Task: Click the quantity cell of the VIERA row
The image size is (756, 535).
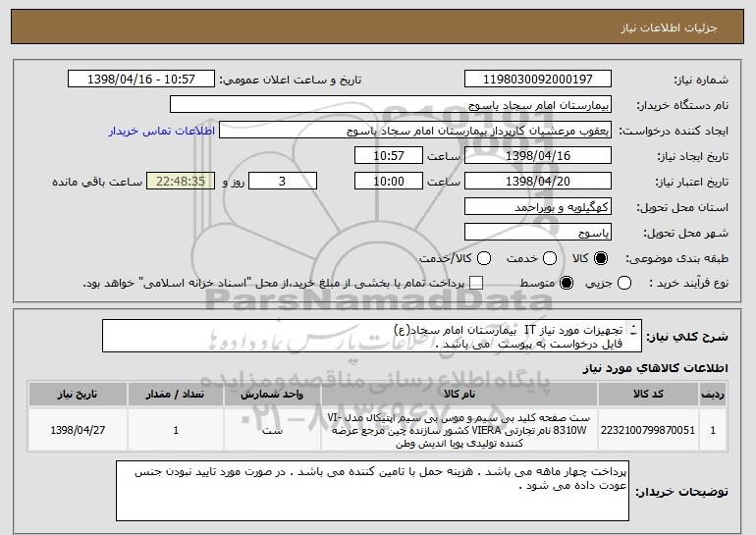Action: tap(176, 430)
